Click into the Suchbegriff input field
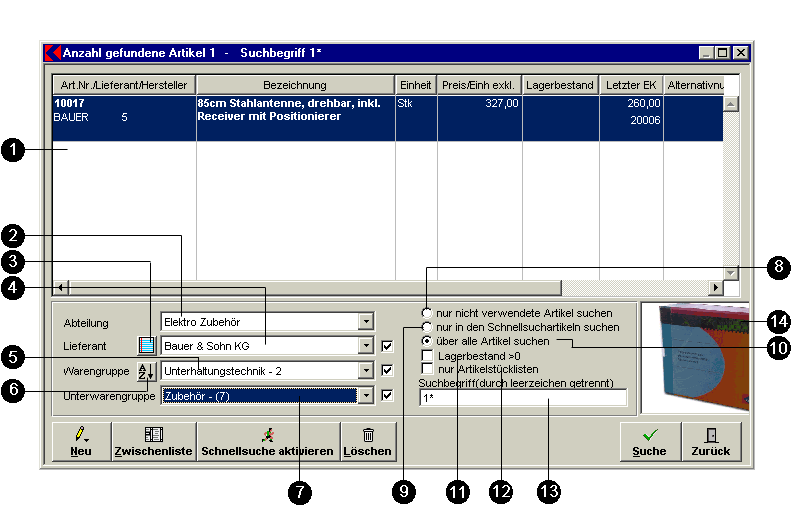The height and width of the screenshot is (510, 794). point(523,398)
